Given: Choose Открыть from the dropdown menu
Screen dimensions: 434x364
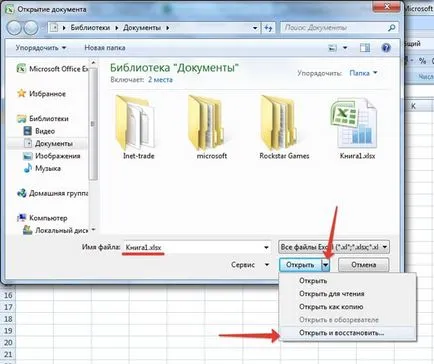Looking at the screenshot, I should coord(348,281).
